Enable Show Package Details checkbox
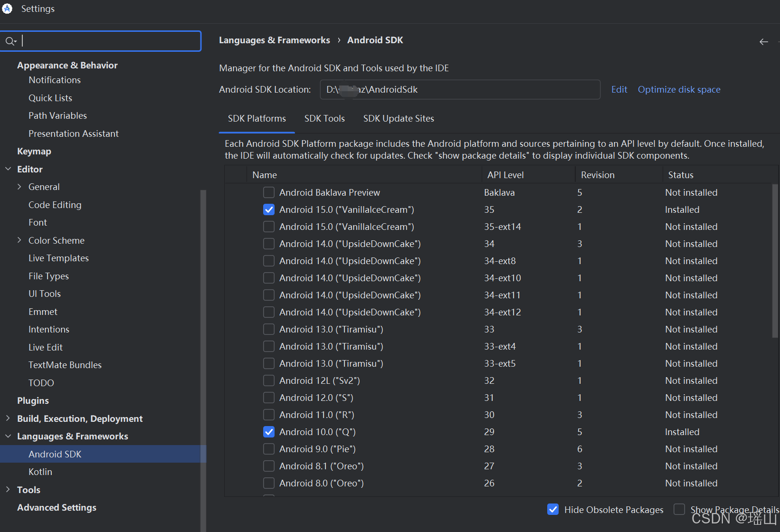The image size is (780, 532). [679, 509]
